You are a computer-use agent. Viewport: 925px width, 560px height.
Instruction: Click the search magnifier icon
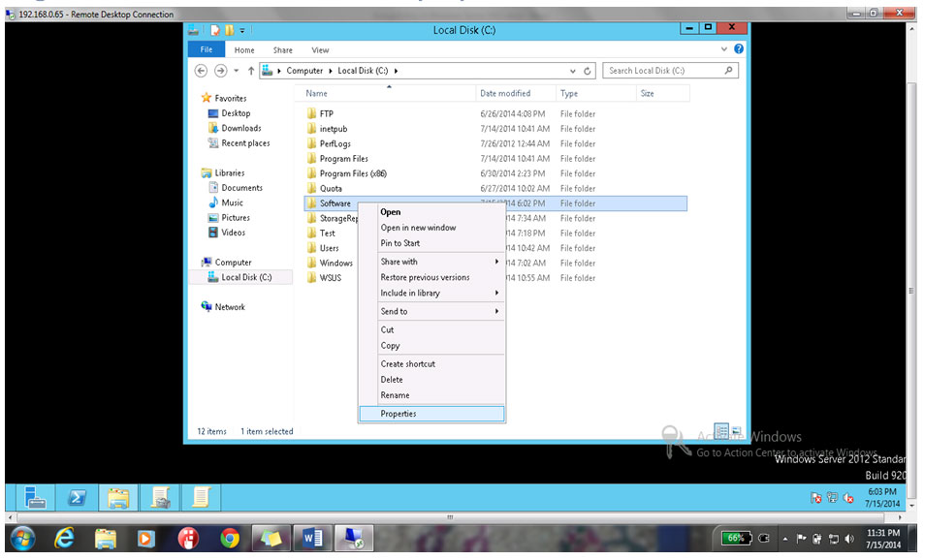click(x=728, y=70)
